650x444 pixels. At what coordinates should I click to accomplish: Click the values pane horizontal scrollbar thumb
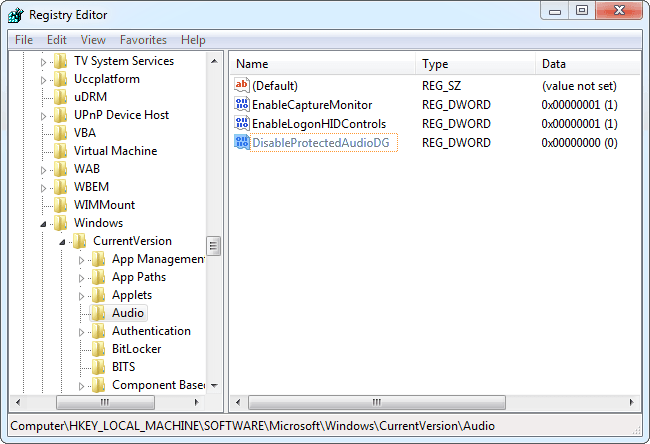pyautogui.click(x=376, y=402)
